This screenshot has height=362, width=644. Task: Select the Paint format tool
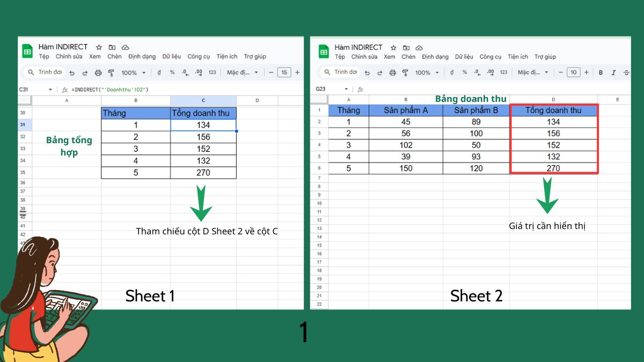[112, 72]
